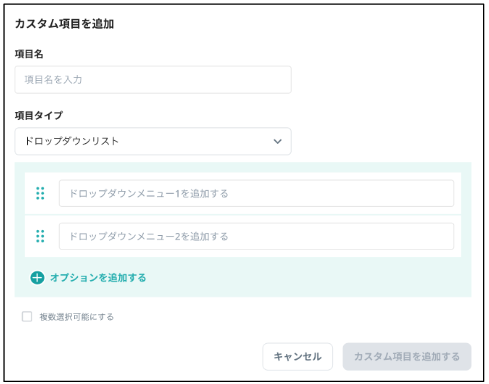Focus the ドロップダウンメニュー1を追加する field
The image size is (489, 384).
(x=256, y=193)
